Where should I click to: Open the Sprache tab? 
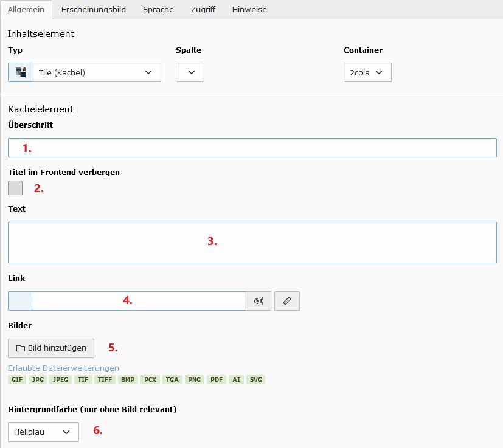[x=159, y=10]
